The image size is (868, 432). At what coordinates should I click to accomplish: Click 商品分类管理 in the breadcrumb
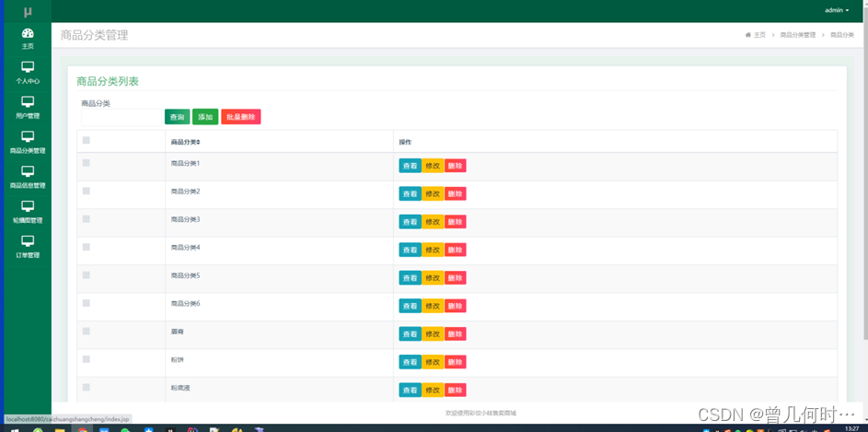798,35
